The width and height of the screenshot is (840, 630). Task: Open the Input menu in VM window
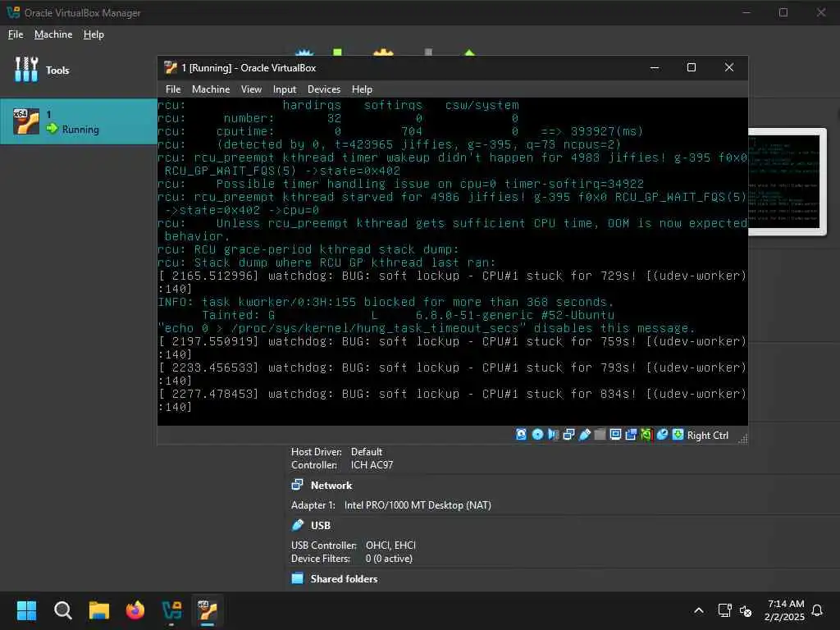pyautogui.click(x=285, y=89)
